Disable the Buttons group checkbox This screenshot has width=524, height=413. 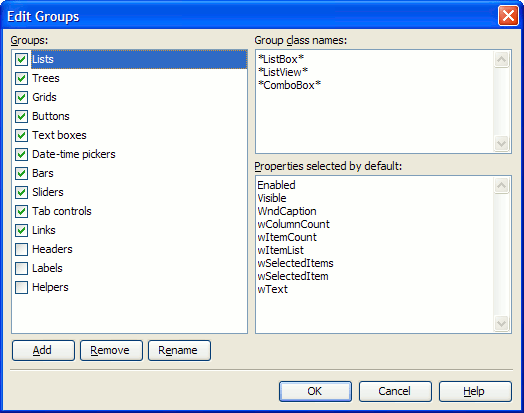pyautogui.click(x=21, y=117)
